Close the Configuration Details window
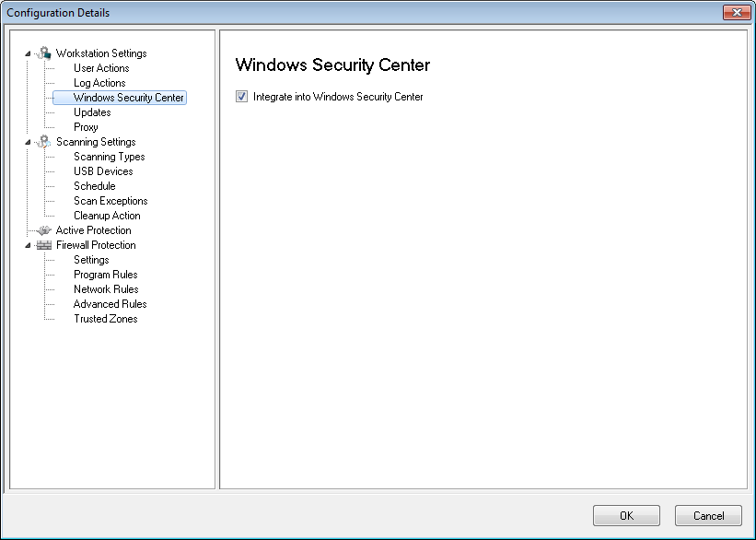 (737, 13)
